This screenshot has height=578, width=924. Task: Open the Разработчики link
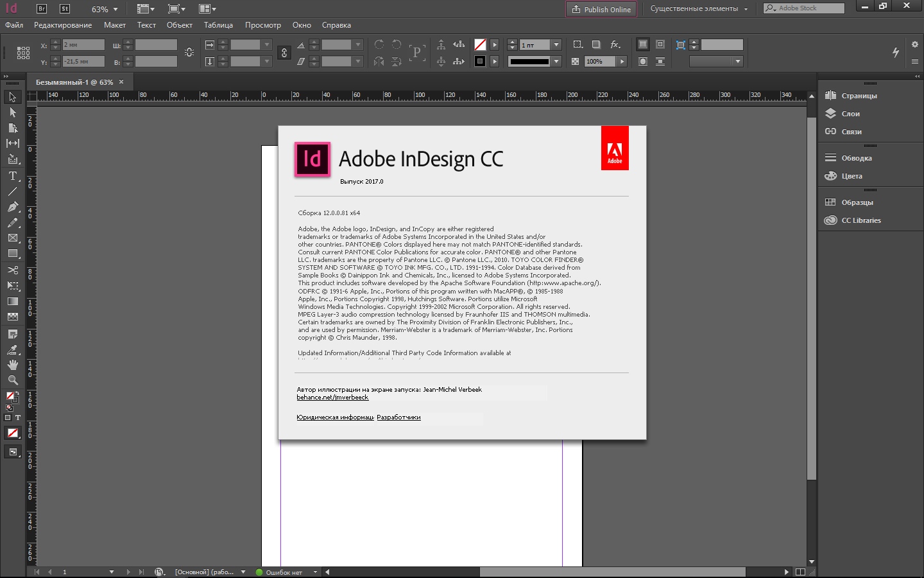click(398, 417)
